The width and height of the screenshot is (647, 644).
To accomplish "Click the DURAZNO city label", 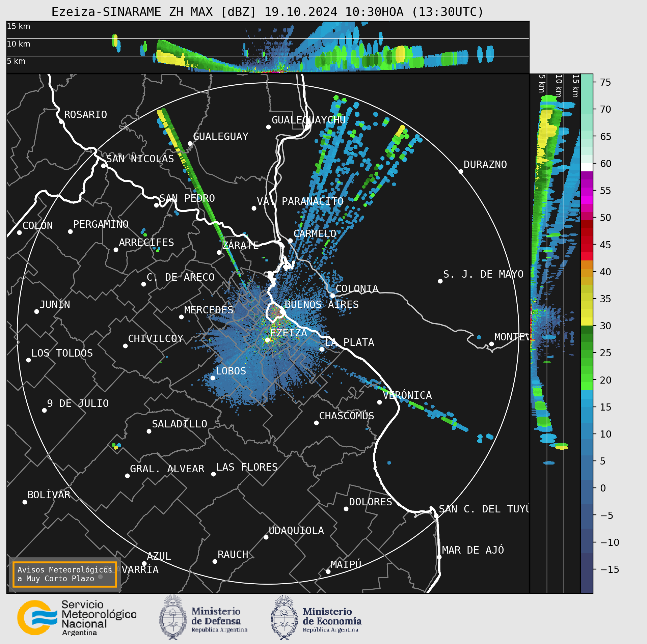I will pyautogui.click(x=485, y=165).
